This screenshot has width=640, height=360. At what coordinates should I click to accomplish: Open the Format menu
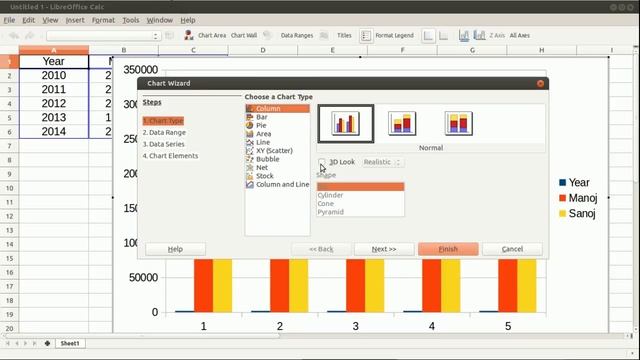click(103, 20)
